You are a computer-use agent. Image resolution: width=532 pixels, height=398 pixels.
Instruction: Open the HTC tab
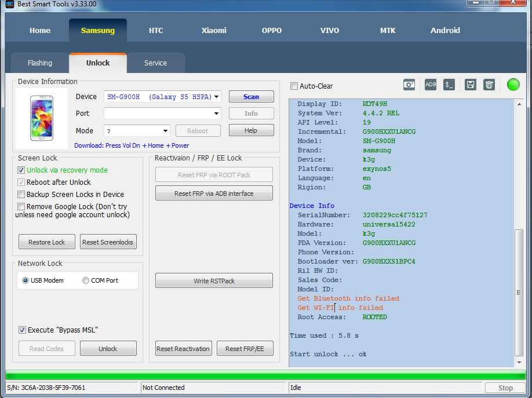[x=156, y=31]
